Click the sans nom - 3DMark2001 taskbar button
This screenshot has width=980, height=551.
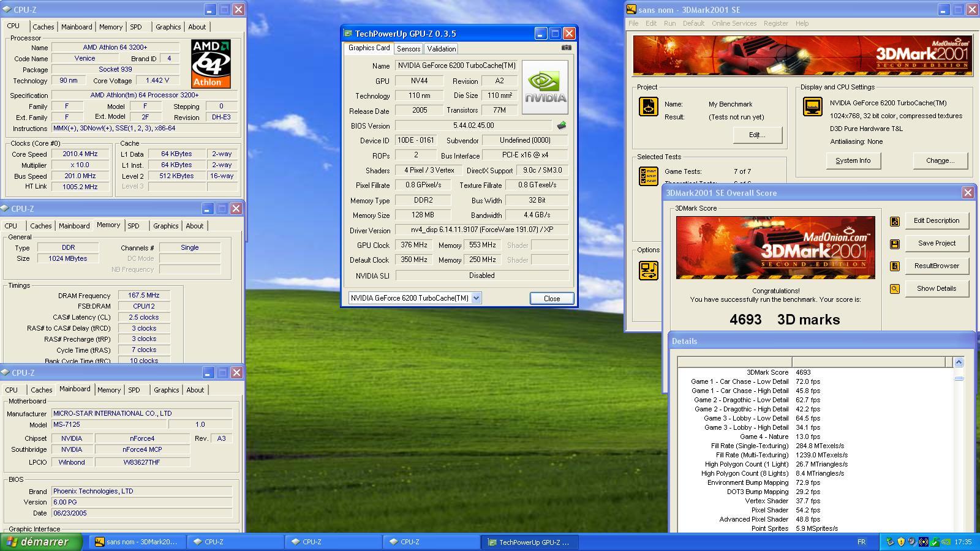138,542
